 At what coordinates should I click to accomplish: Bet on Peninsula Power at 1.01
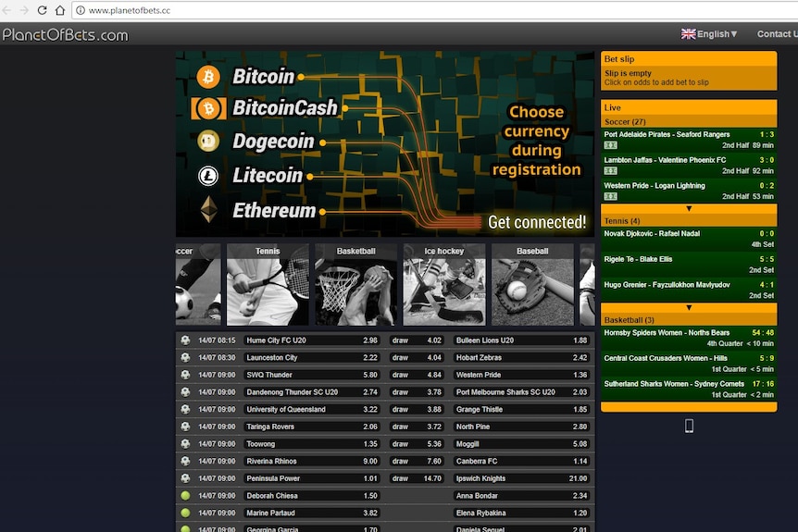click(x=312, y=478)
